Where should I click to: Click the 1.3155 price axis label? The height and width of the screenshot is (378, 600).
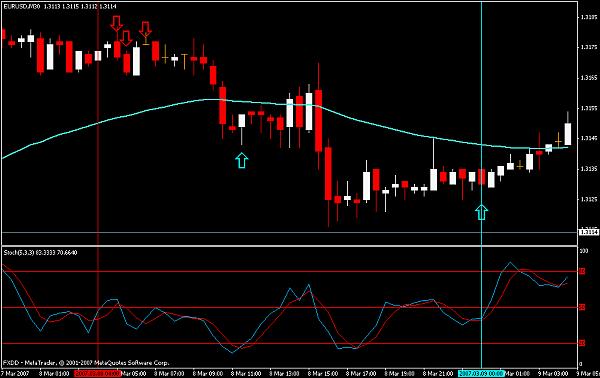click(589, 108)
